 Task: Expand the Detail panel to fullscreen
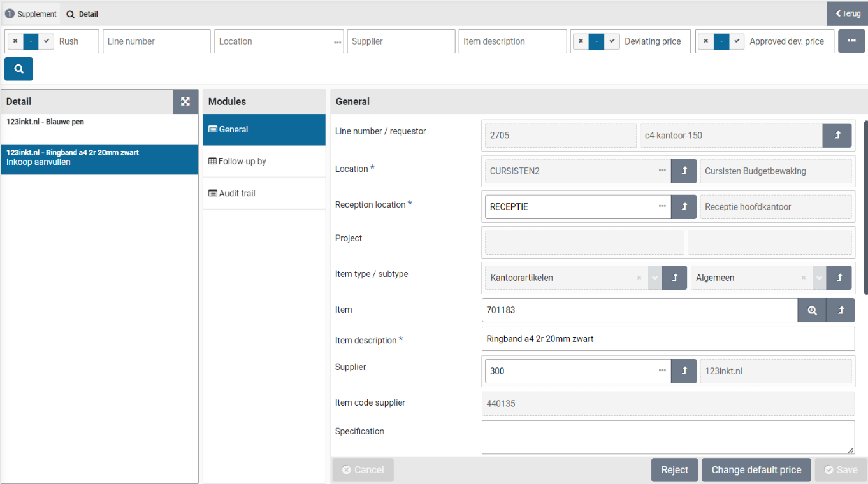pos(185,101)
